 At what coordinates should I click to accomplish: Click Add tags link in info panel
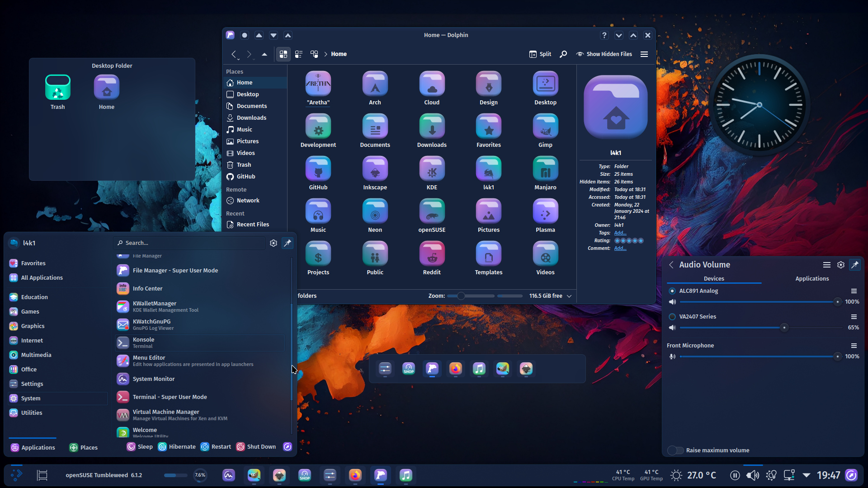(620, 233)
